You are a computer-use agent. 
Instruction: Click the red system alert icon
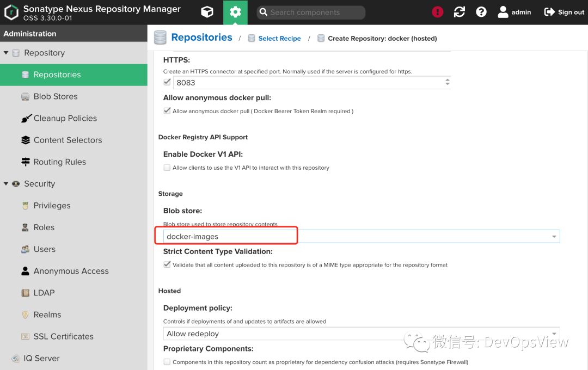(x=437, y=12)
